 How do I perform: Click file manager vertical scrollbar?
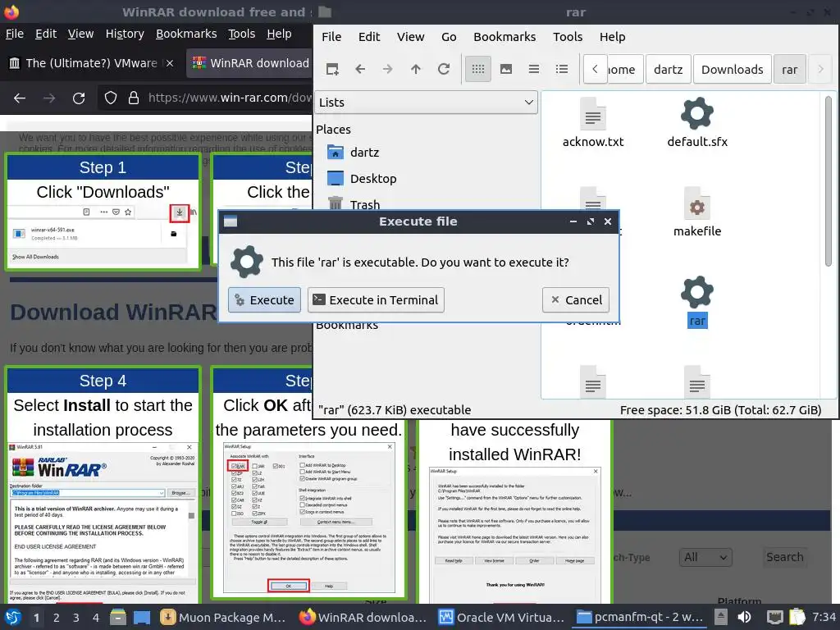click(829, 182)
